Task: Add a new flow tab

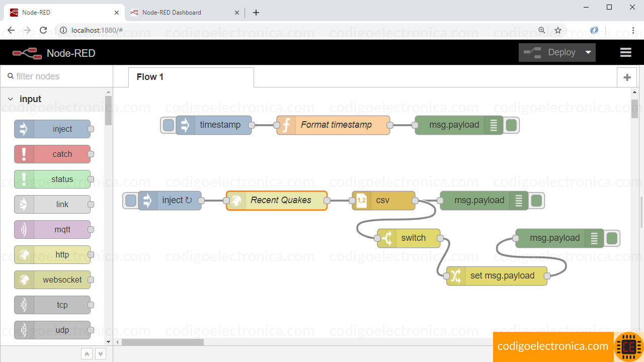Action: [x=627, y=77]
